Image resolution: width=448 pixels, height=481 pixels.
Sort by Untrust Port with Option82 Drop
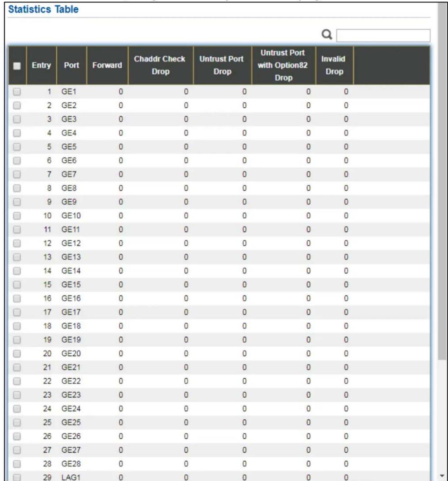coord(283,65)
